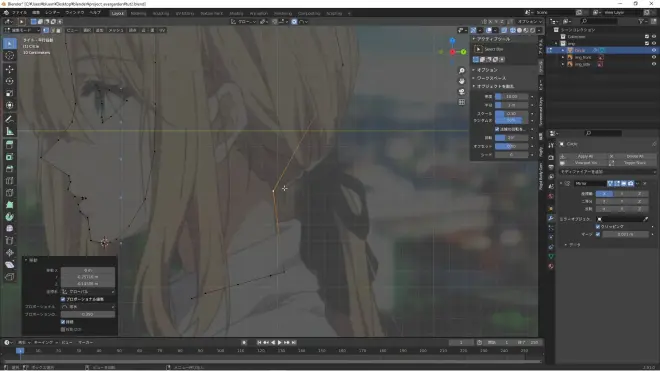Switch to the UV Editing workspace tab
Screen dimensions: 660x371
[185, 13]
